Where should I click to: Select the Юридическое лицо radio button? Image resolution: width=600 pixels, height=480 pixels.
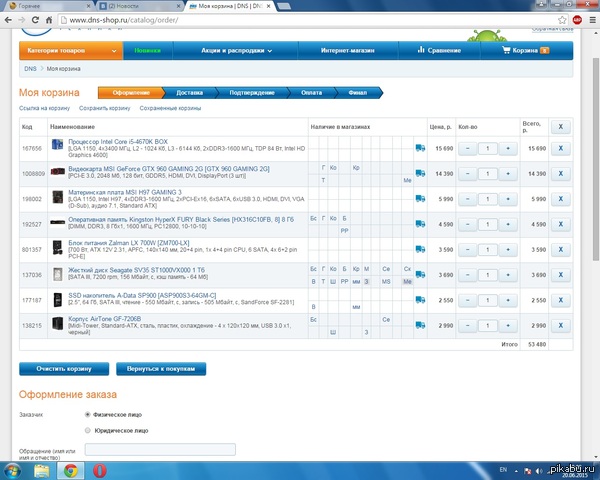click(88, 429)
